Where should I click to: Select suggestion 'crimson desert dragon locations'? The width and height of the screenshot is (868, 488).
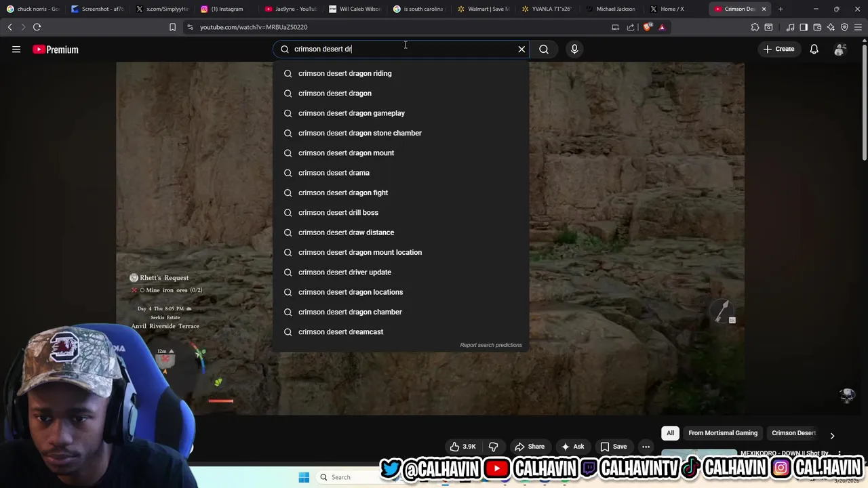401,292
